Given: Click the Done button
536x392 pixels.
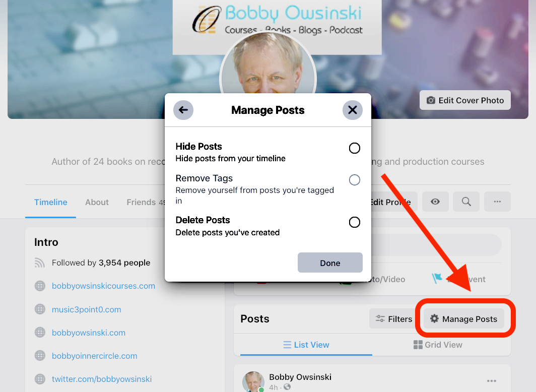Looking at the screenshot, I should point(330,263).
